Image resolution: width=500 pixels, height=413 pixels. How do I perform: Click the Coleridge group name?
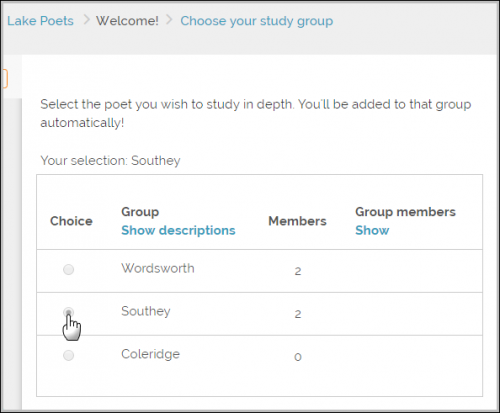click(x=150, y=354)
